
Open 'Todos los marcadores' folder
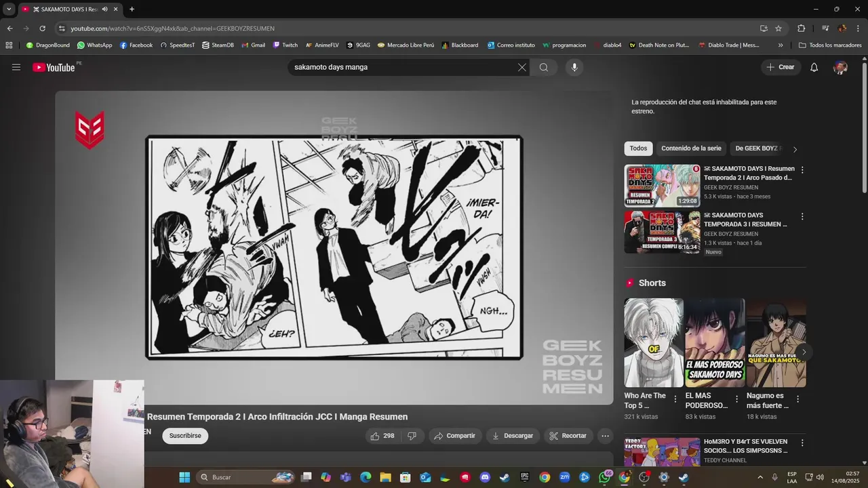[830, 45]
